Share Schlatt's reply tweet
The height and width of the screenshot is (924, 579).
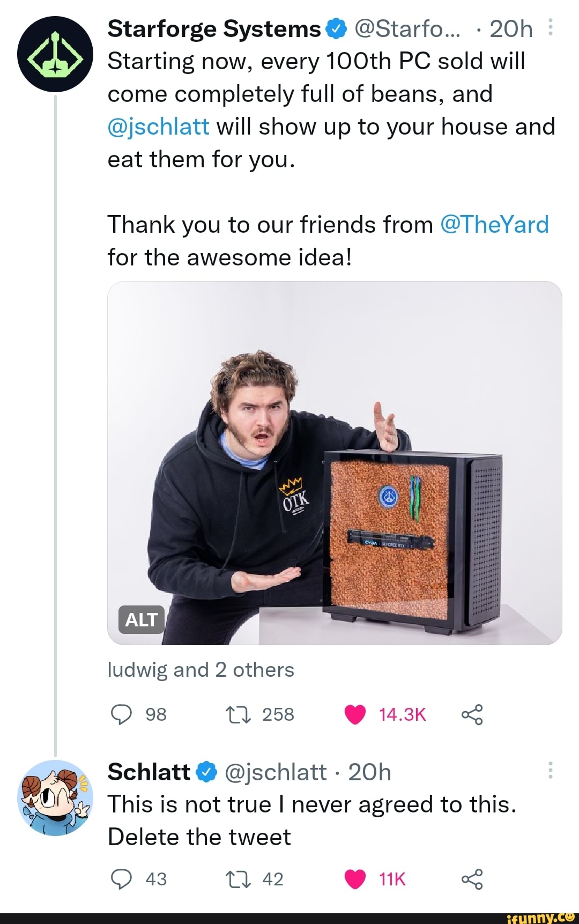pos(472,879)
